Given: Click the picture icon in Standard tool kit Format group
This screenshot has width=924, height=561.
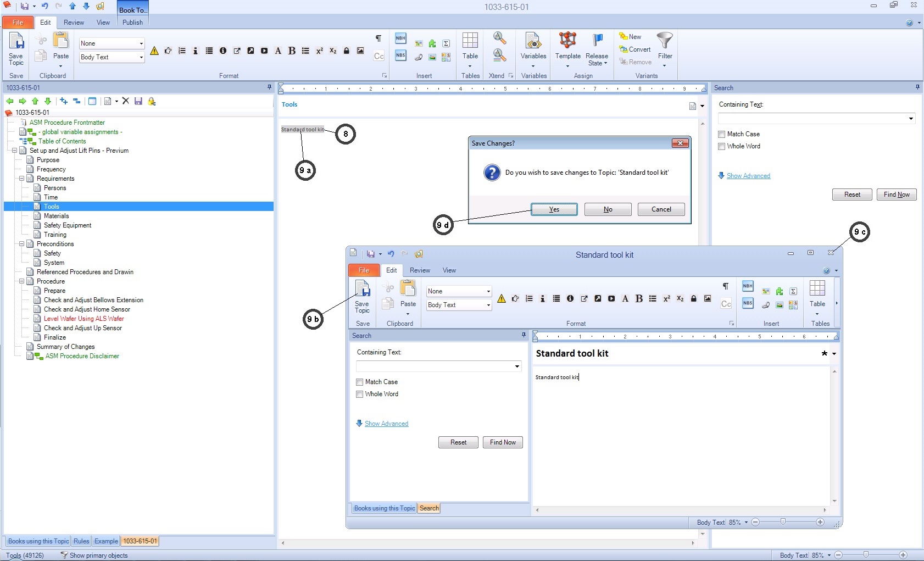Looking at the screenshot, I should [708, 299].
